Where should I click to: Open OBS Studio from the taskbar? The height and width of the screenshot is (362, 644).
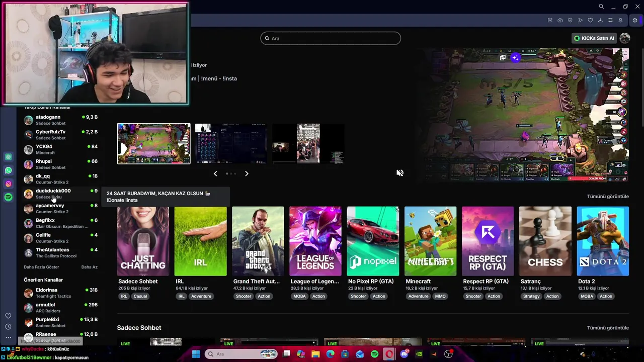(448, 354)
